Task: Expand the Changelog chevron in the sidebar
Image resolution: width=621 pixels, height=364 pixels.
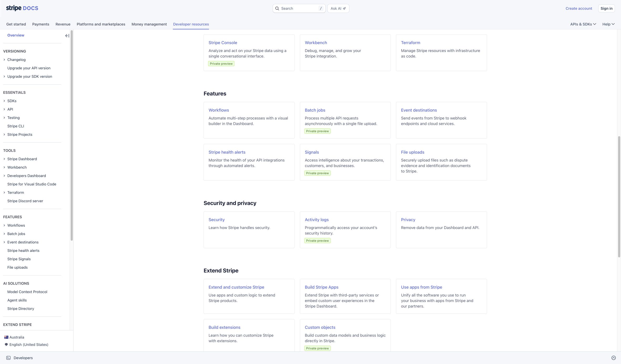Action: [x=4, y=60]
